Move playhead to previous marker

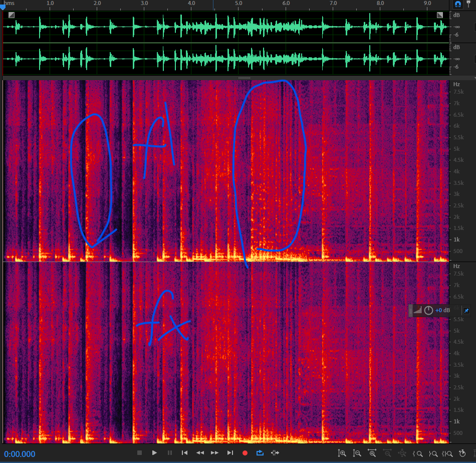point(184,453)
